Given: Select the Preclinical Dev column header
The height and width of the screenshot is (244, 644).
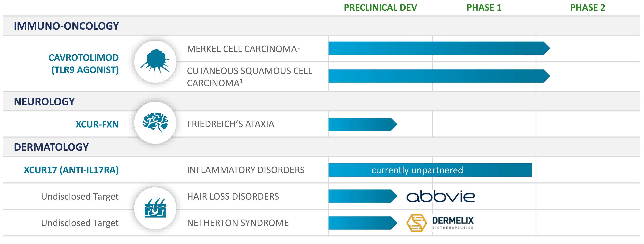Looking at the screenshot, I should tap(380, 8).
